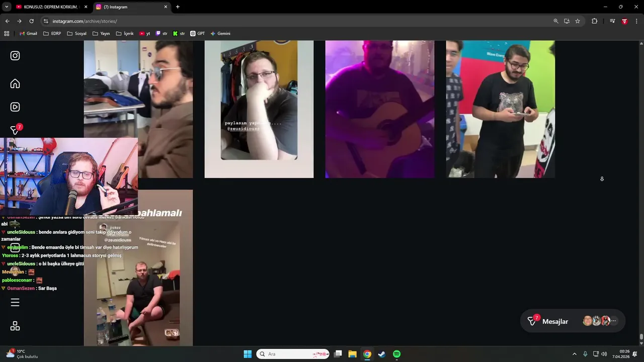Open Task View on the taskbar
This screenshot has width=644, height=362.
338,354
